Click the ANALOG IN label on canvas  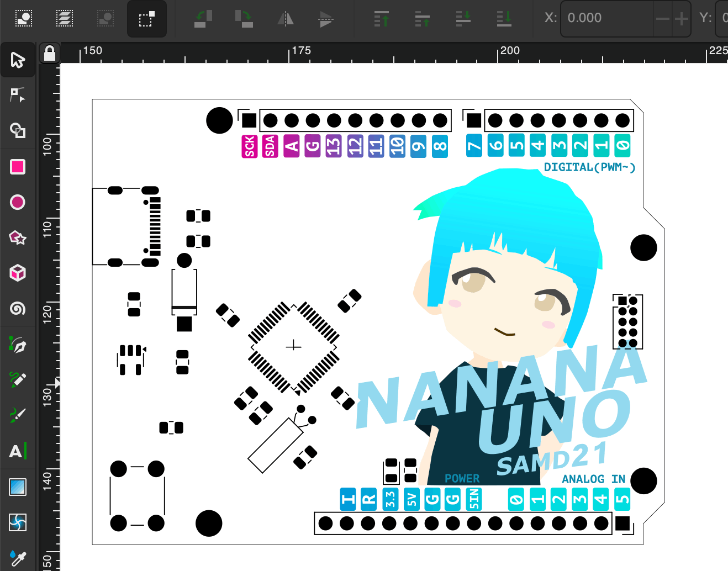[x=593, y=479]
